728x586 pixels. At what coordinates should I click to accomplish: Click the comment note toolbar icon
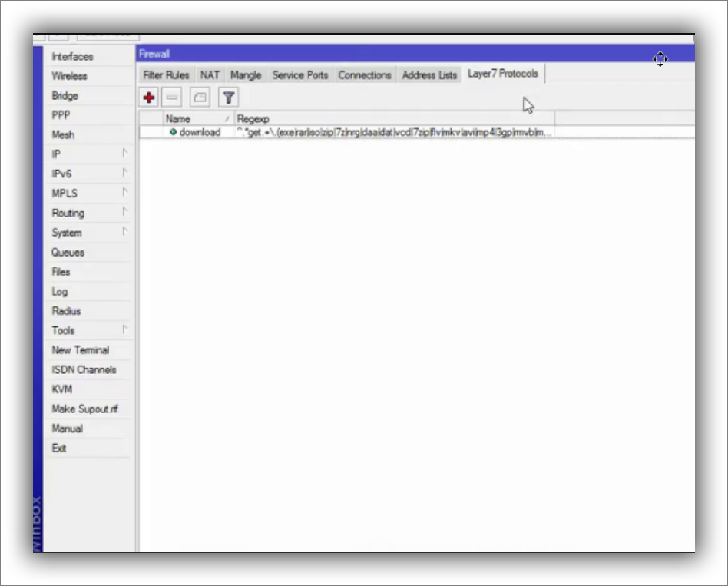click(x=200, y=98)
